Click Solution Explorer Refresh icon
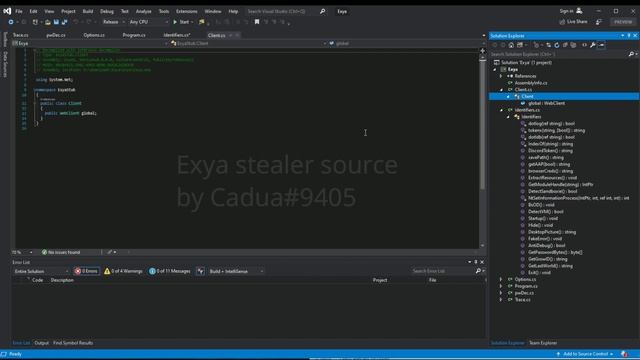 [557, 45]
